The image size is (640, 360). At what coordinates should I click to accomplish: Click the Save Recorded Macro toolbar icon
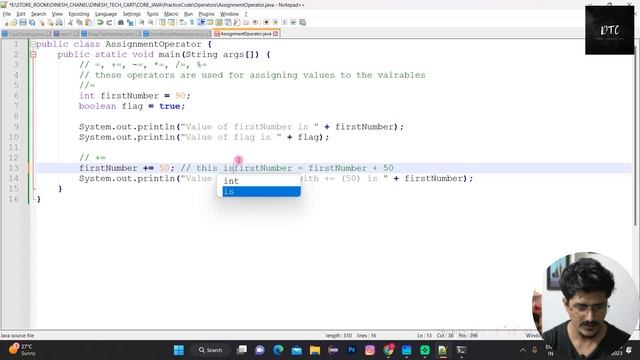click(x=302, y=22)
